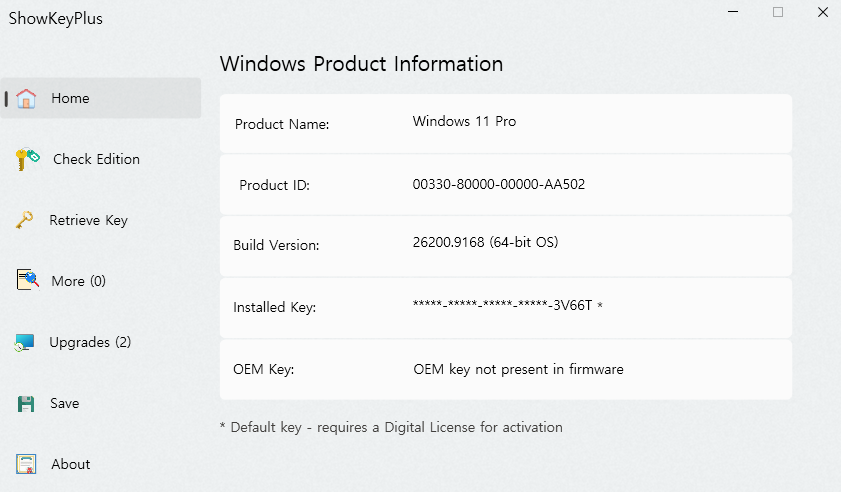Image resolution: width=841 pixels, height=492 pixels.
Task: Open the Check Edition page
Action: coord(96,159)
